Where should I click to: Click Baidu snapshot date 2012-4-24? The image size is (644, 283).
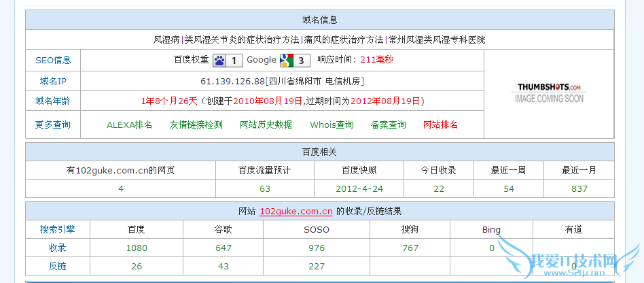(359, 189)
